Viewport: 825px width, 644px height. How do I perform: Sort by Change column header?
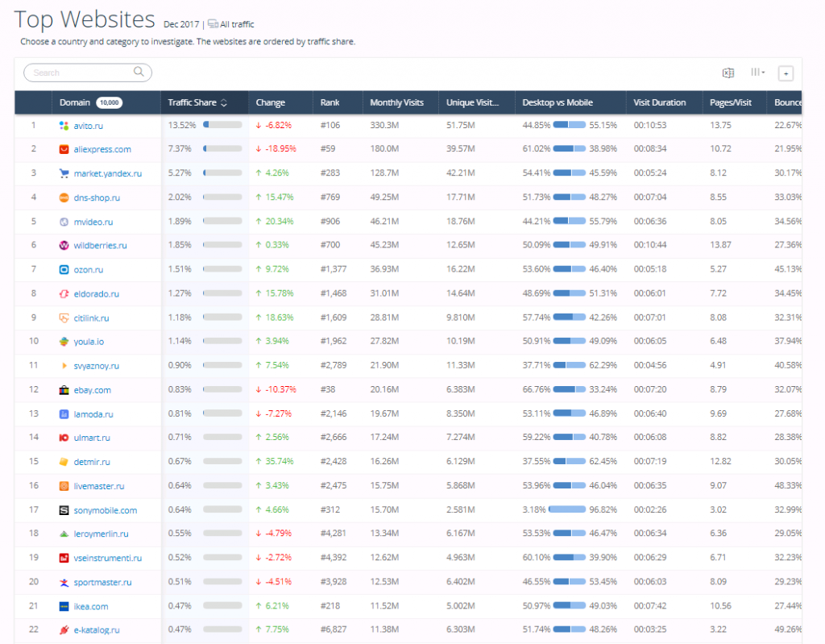(271, 102)
